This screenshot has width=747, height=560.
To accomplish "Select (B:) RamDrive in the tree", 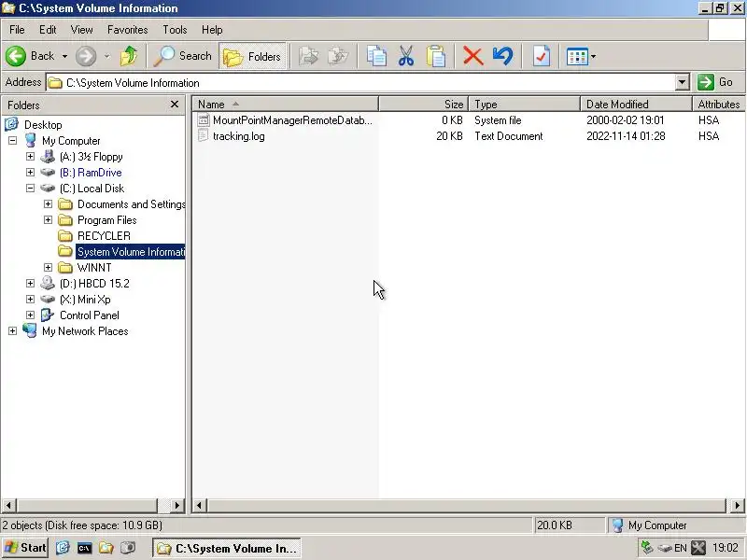I will pyautogui.click(x=91, y=173).
